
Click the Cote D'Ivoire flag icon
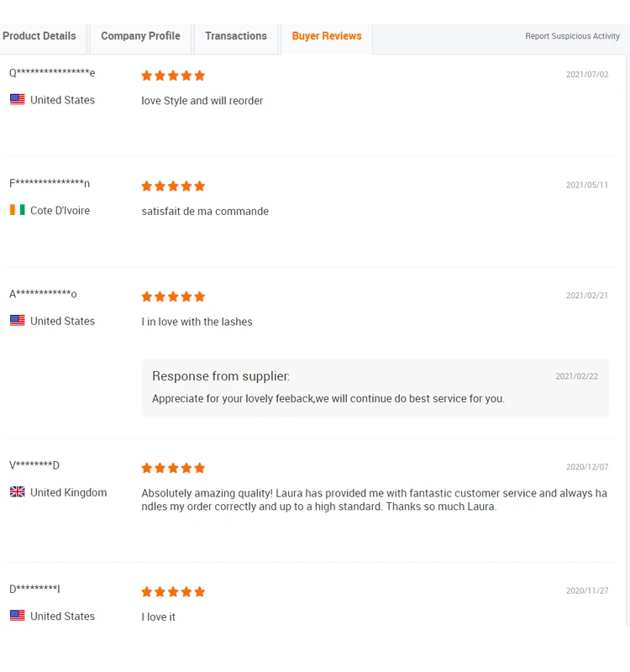[17, 210]
